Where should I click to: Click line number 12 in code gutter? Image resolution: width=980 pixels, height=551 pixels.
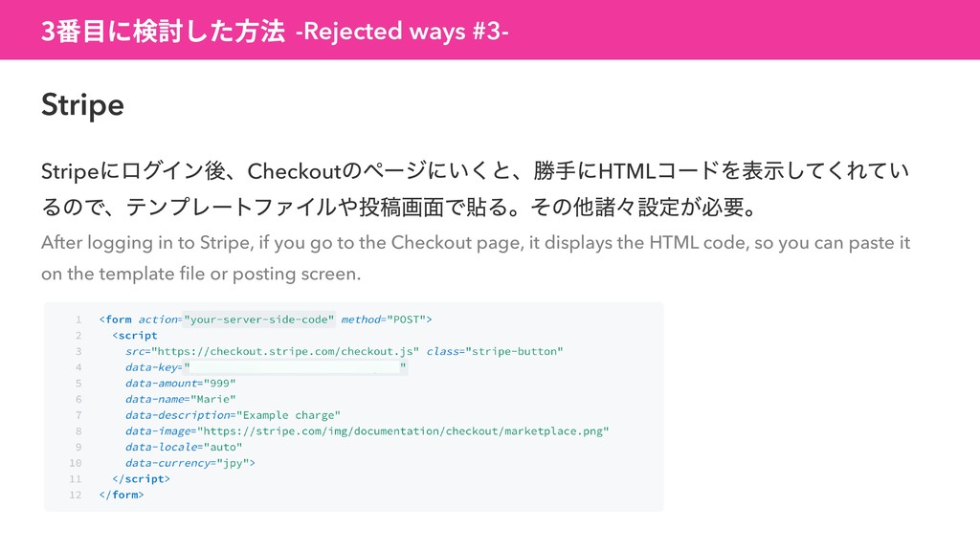point(76,495)
